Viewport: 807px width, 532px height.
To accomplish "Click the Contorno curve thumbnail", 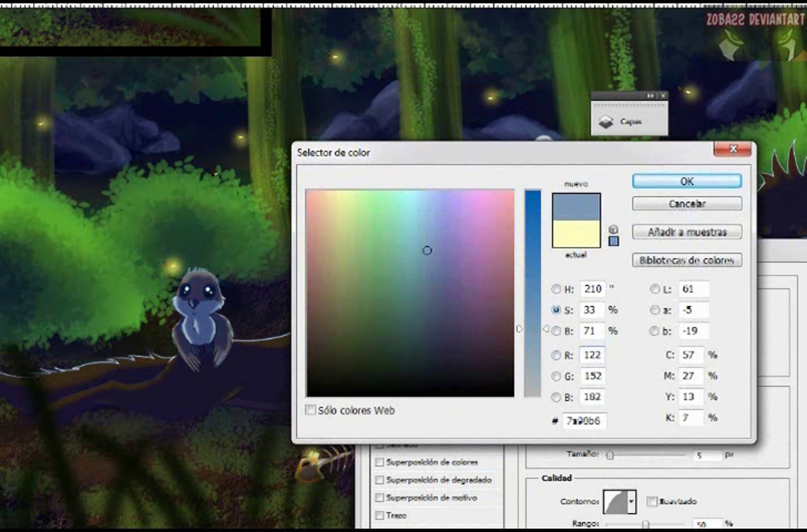I will click(x=615, y=501).
